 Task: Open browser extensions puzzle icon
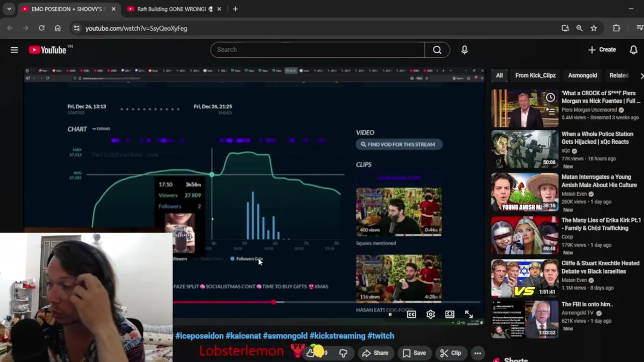(x=616, y=28)
